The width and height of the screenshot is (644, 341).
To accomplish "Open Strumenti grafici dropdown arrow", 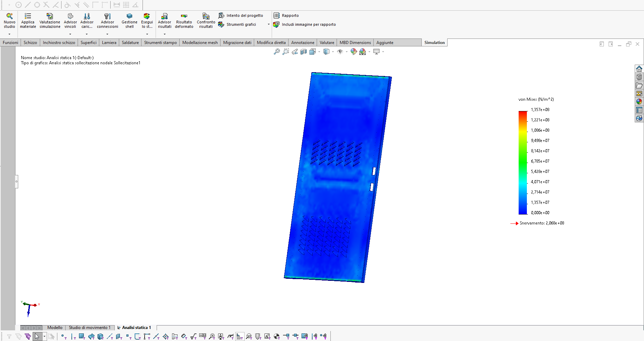I will pos(269,24).
